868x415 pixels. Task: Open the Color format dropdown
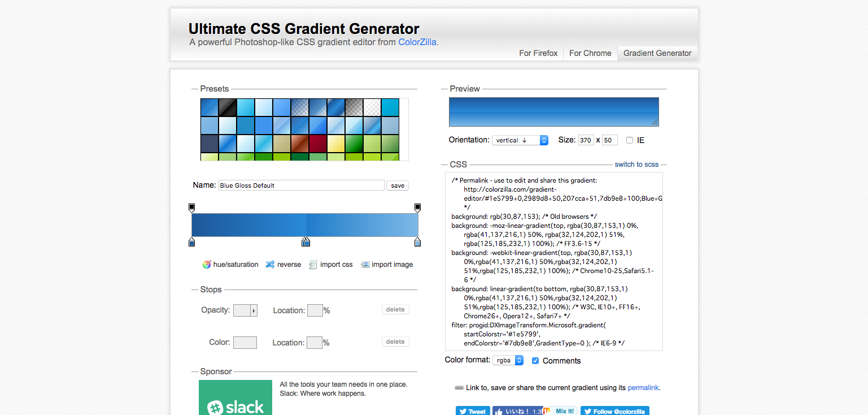pyautogui.click(x=508, y=360)
